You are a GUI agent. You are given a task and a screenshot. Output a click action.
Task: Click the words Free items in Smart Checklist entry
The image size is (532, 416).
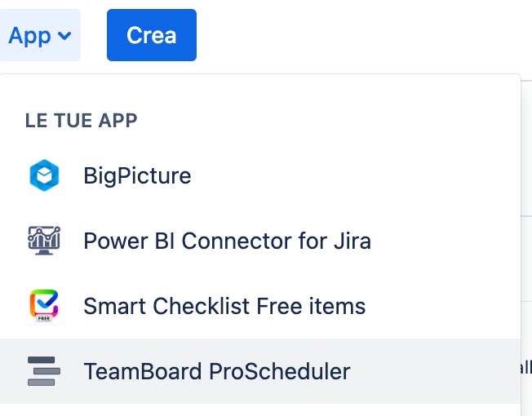pos(311,306)
